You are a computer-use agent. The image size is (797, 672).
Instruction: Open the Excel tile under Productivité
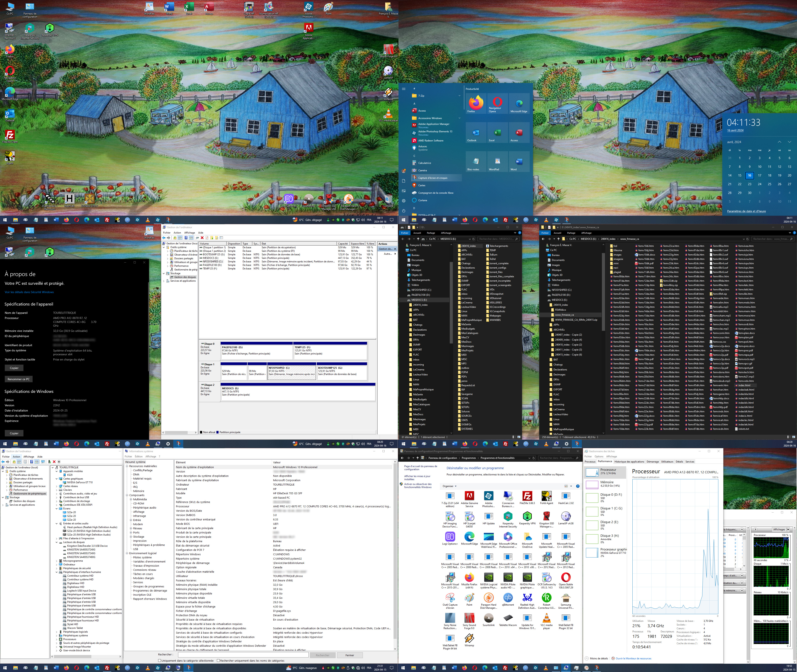pyautogui.click(x=497, y=133)
